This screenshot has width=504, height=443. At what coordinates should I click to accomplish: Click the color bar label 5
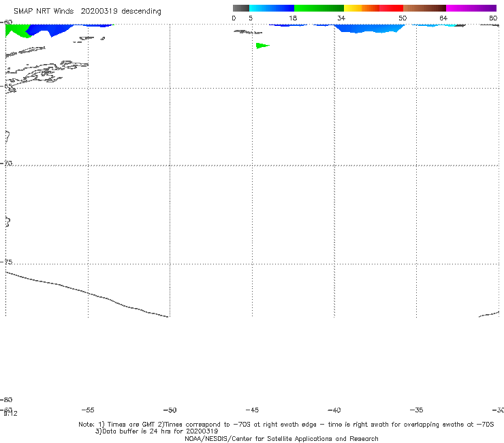(251, 18)
